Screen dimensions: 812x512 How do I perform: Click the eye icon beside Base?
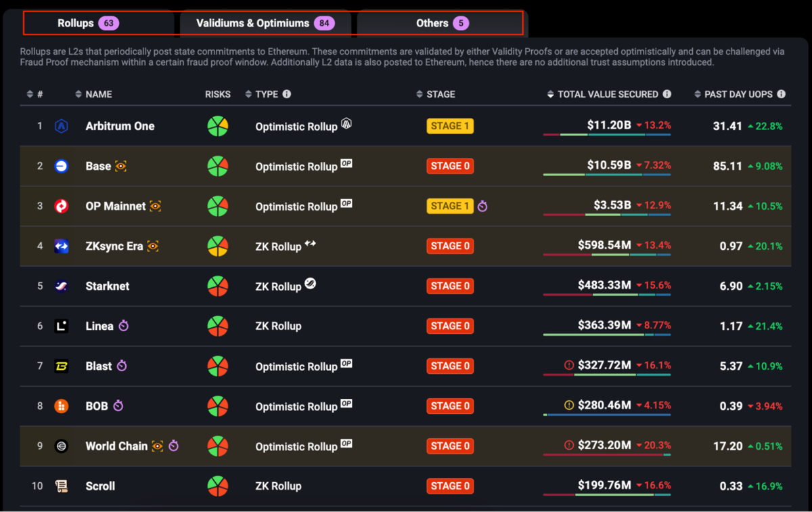coord(121,166)
